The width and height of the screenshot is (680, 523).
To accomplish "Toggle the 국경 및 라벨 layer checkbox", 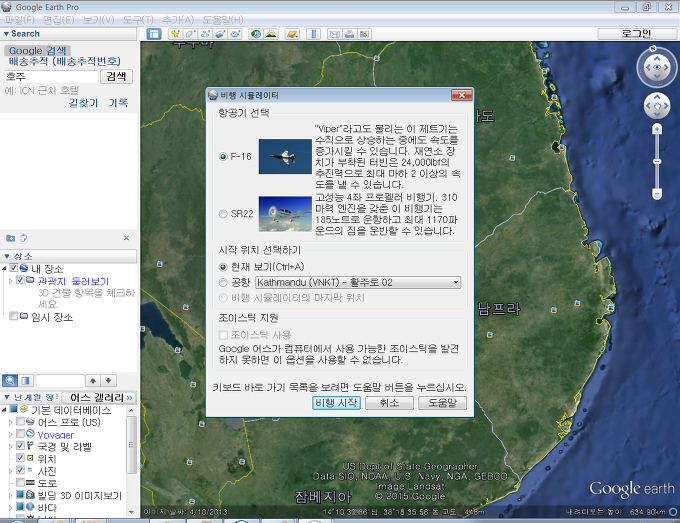I will click(x=20, y=446).
